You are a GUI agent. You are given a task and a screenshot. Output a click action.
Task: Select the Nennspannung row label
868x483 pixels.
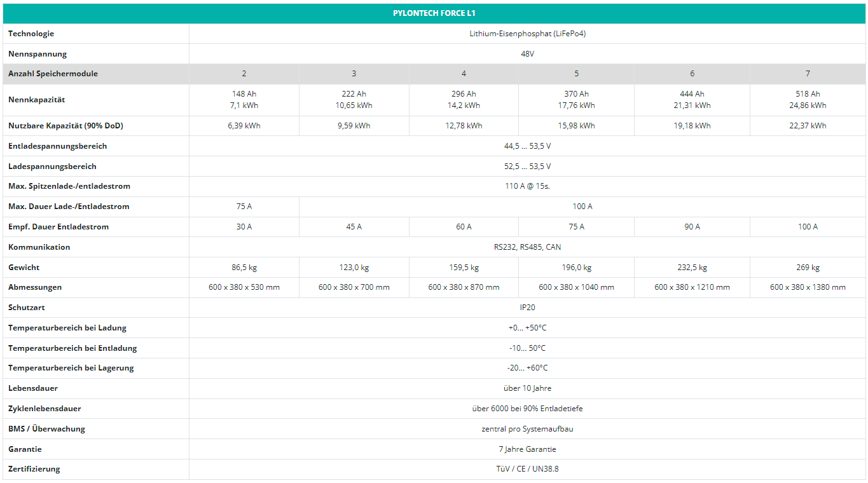point(38,54)
